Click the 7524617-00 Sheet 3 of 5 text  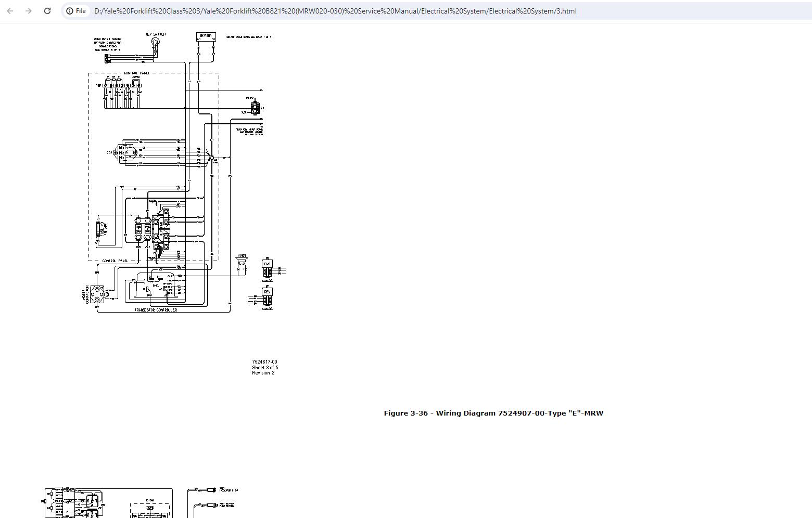265,367
